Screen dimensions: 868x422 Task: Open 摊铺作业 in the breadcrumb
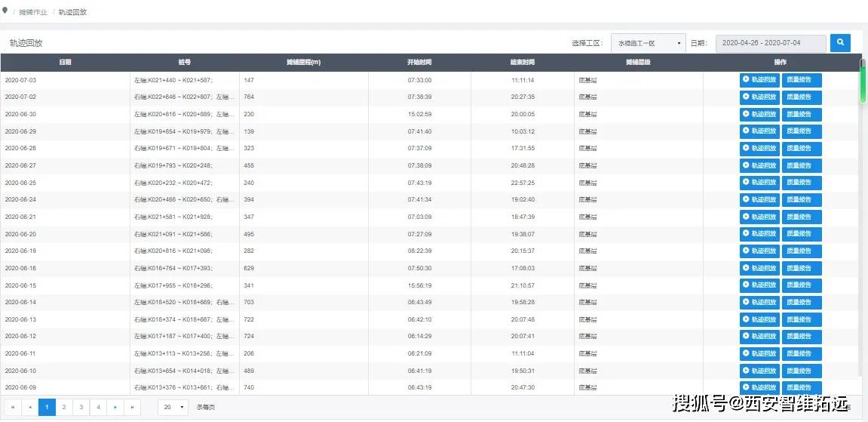tap(32, 12)
